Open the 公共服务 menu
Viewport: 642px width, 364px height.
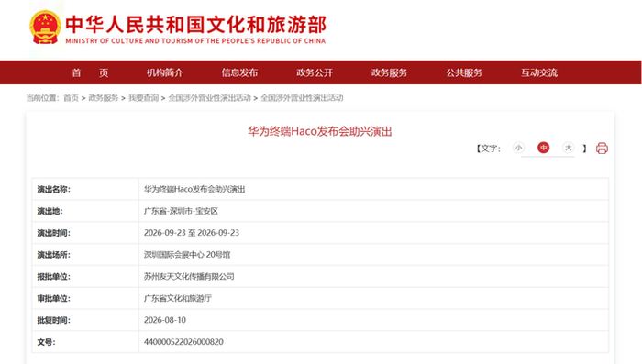(464, 72)
